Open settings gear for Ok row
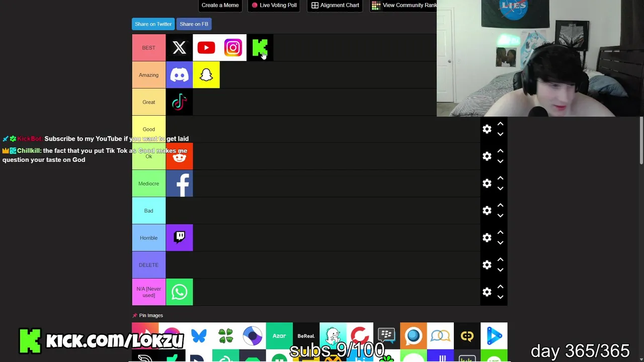The image size is (644, 362). click(x=487, y=156)
